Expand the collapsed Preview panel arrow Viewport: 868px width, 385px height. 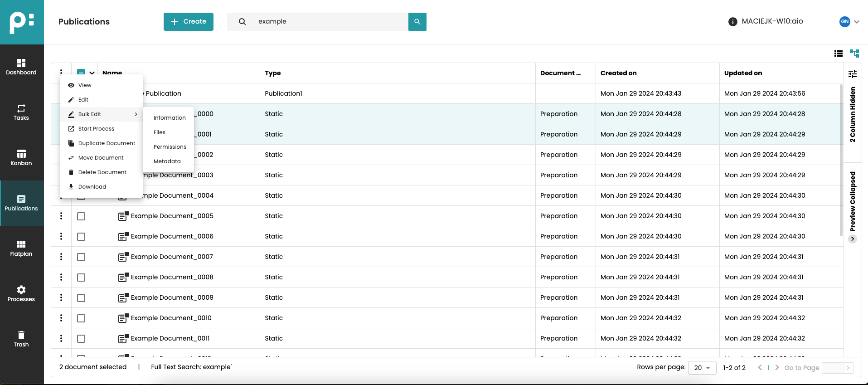pyautogui.click(x=853, y=239)
